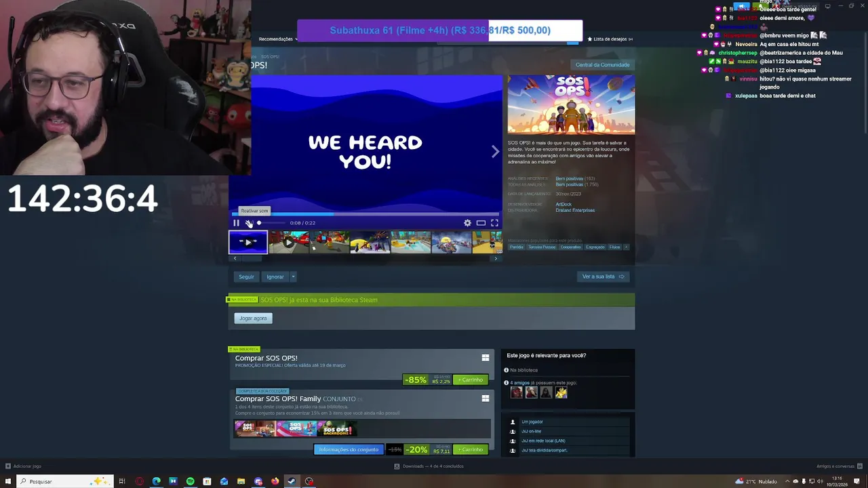
Task: Open SOS OPS Backrooms bundle item image
Action: coord(336,428)
